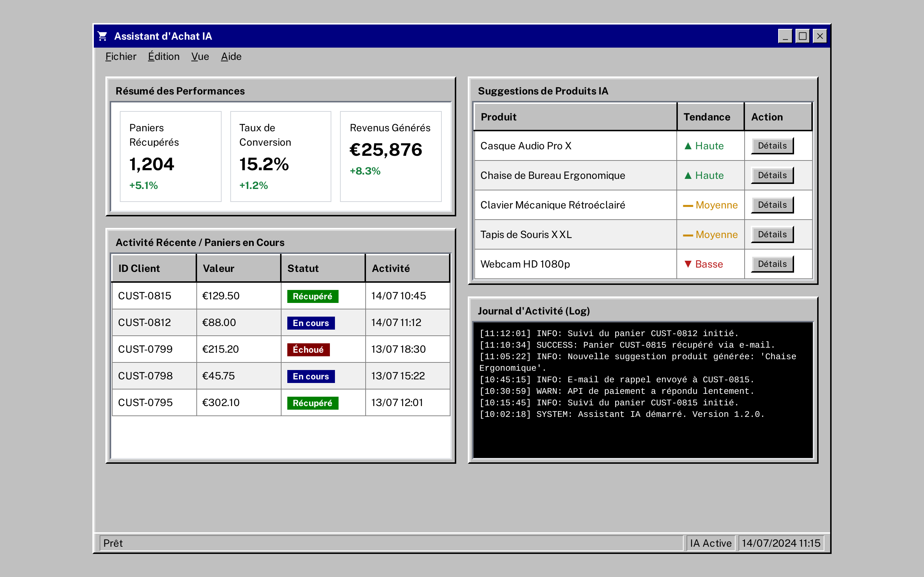
Task: Open the Aide menu
Action: coord(231,56)
